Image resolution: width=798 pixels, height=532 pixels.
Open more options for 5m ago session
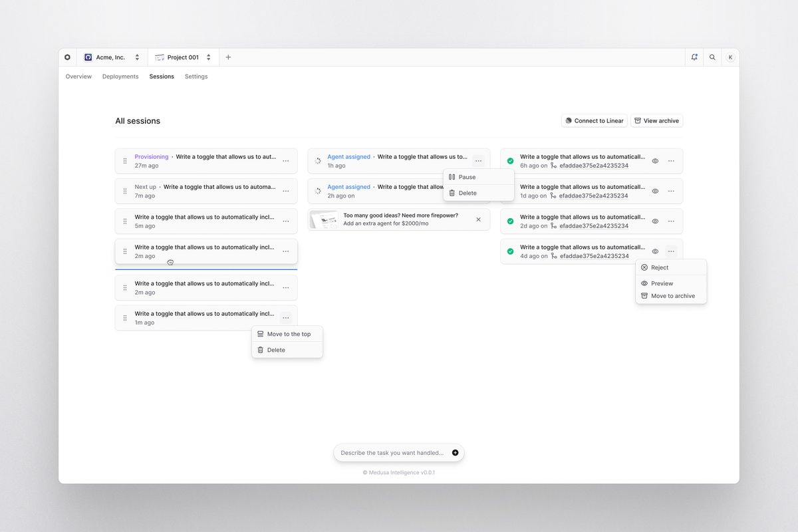point(285,221)
